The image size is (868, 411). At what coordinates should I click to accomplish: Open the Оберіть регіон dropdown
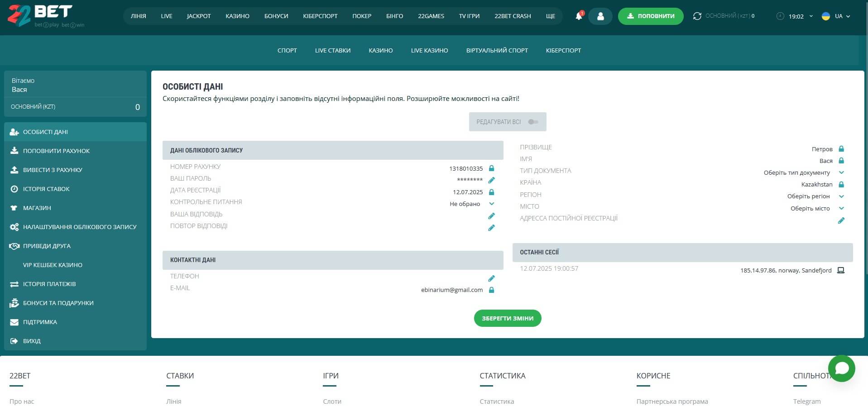tap(841, 196)
